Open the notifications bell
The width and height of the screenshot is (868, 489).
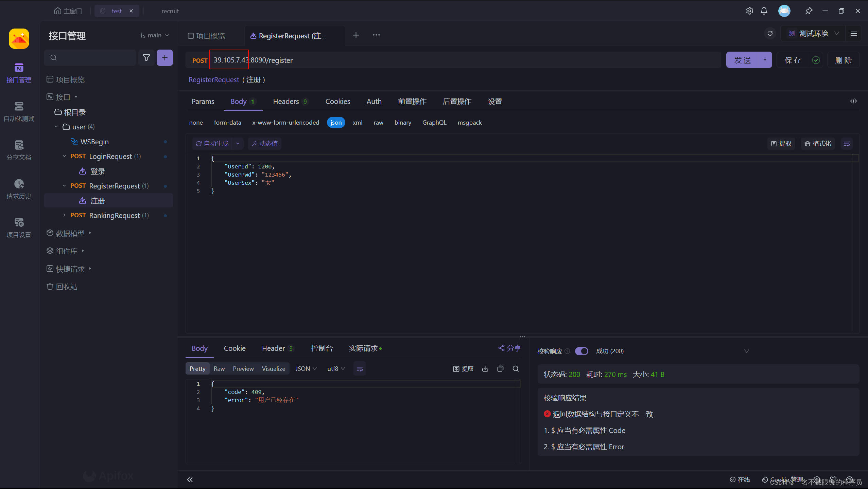pyautogui.click(x=764, y=11)
